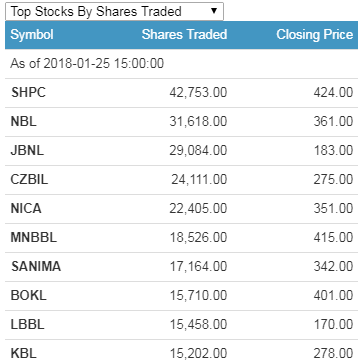
Task: Open the BOKL stock symbol link
Action: (x=29, y=295)
